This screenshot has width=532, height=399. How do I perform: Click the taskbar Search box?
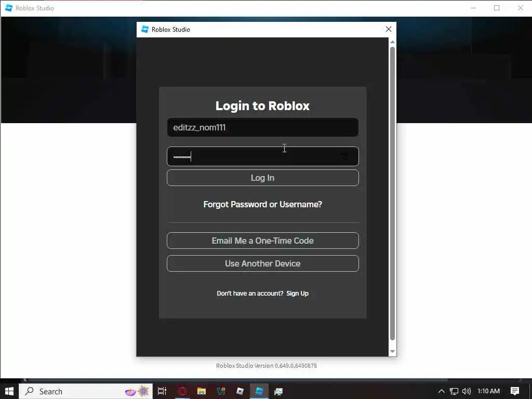tap(86, 391)
